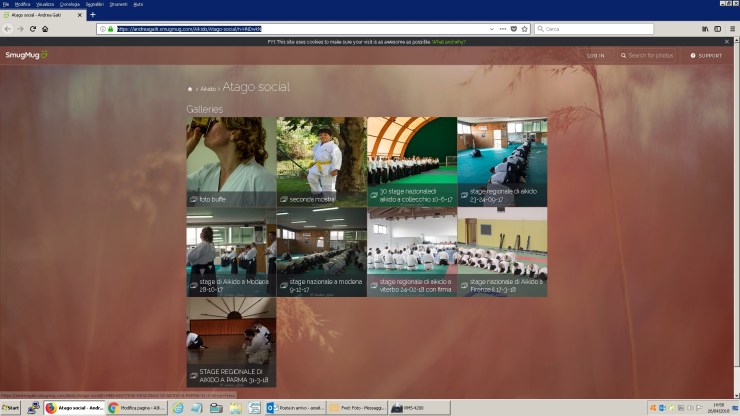Click 'What and why?' cookie link
Screen dimensions: 740x416
[449, 42]
